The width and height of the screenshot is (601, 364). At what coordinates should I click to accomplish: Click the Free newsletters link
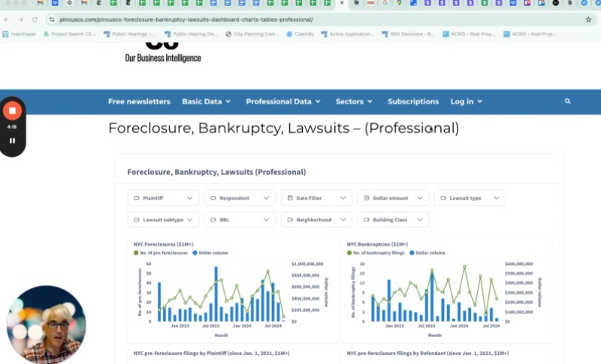coord(139,101)
